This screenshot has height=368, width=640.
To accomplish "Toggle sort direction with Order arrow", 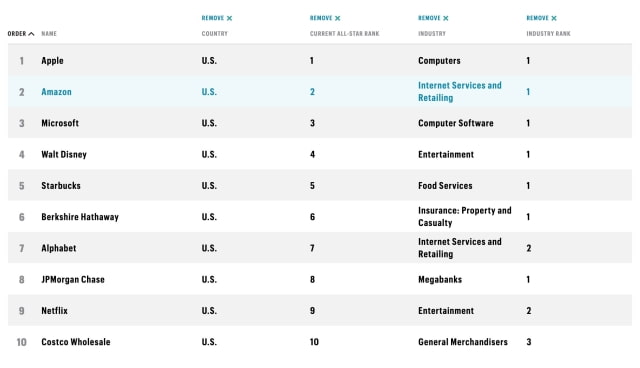I will point(31,33).
